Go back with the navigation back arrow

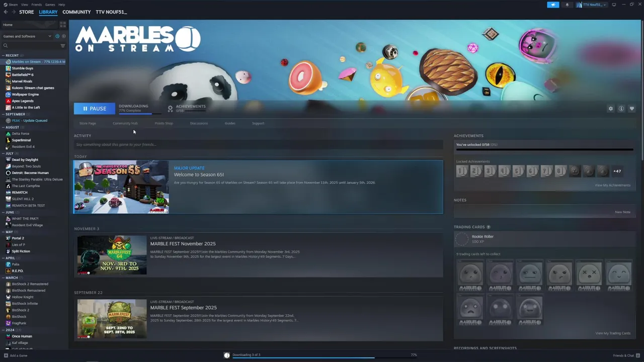6,12
